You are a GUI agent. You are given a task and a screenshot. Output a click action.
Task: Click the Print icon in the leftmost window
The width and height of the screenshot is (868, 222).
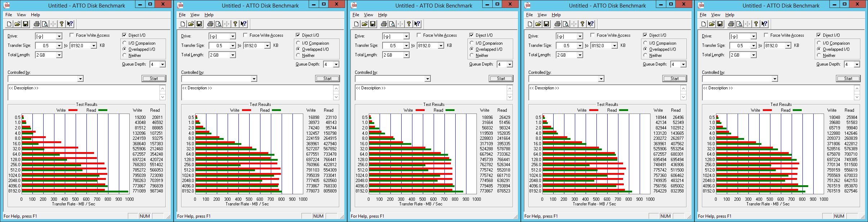click(x=36, y=24)
